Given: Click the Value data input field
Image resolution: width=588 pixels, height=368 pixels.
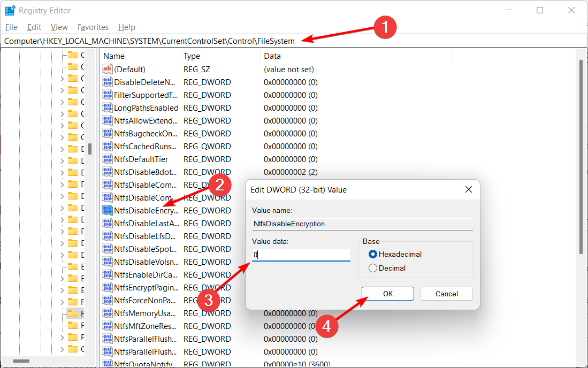Looking at the screenshot, I should coord(301,255).
